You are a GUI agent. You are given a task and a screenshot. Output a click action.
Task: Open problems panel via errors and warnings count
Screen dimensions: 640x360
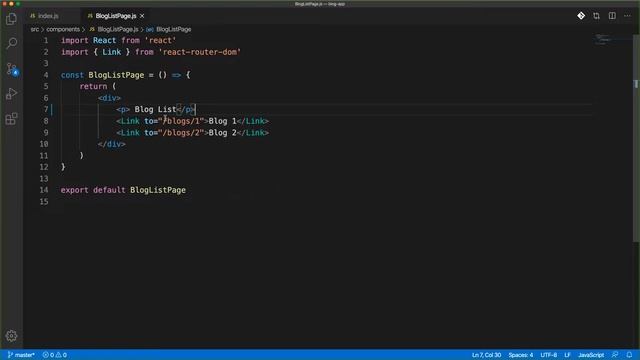tap(55, 355)
